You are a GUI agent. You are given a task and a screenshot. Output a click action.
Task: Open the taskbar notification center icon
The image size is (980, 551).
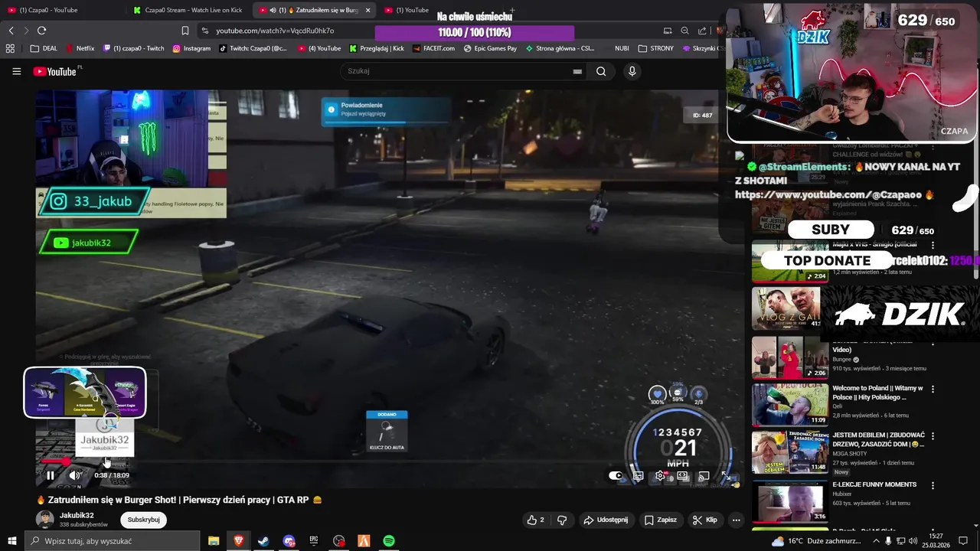click(x=963, y=541)
